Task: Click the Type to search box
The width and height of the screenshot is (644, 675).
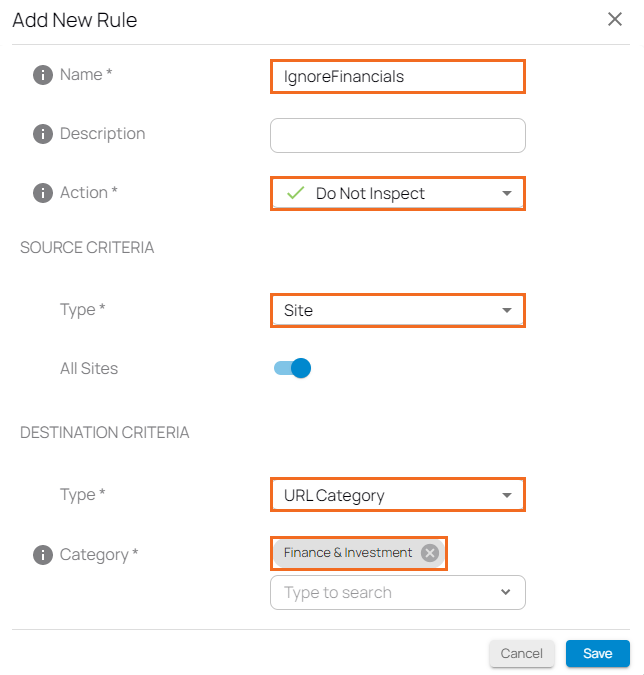Action: coord(398,592)
